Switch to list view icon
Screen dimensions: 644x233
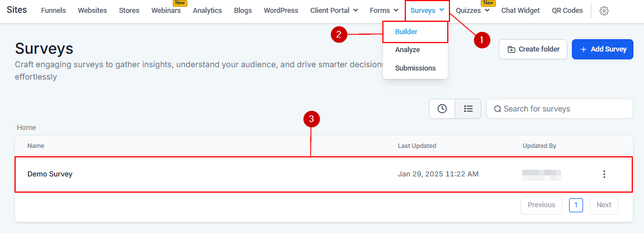[x=468, y=109]
